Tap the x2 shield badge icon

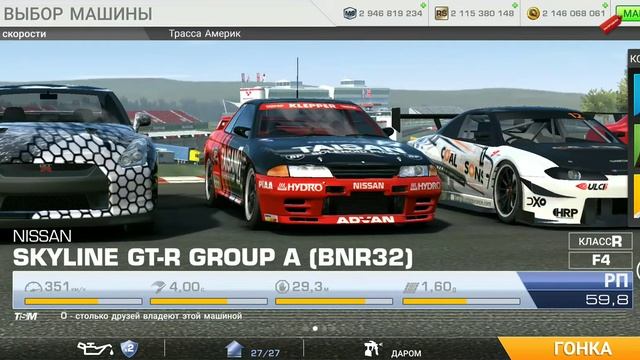point(129,349)
